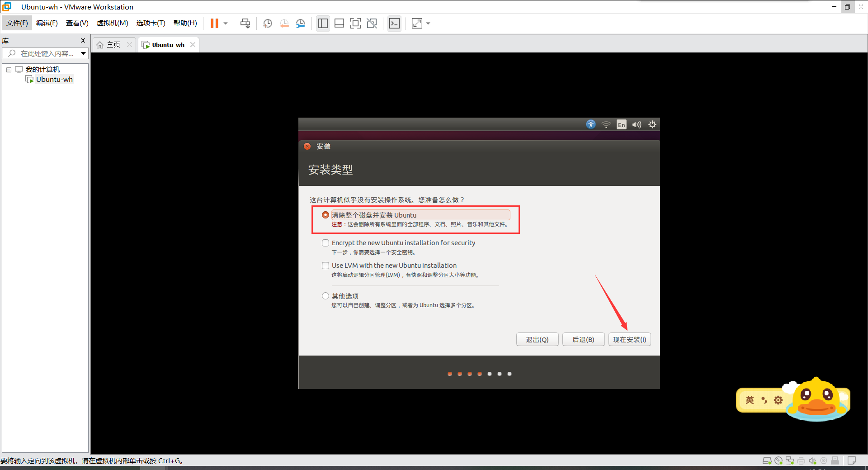
Task: Open the Ubuntu system gear menu
Action: [x=652, y=124]
